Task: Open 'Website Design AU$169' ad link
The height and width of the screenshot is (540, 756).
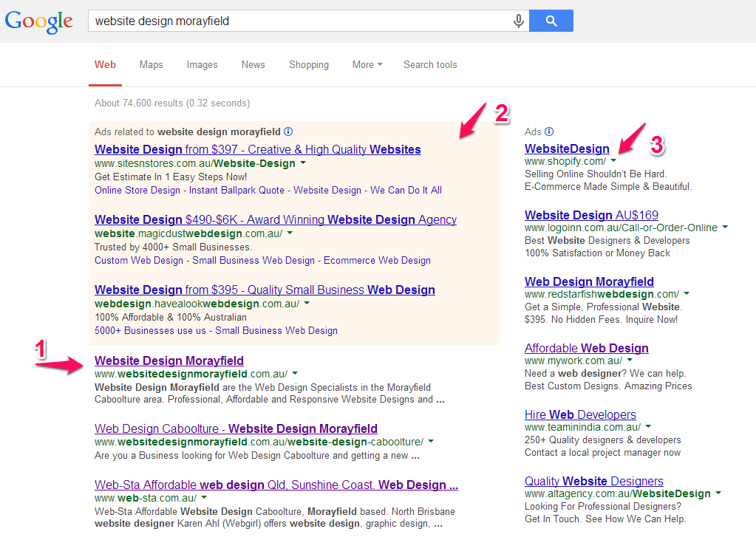Action: 592,215
